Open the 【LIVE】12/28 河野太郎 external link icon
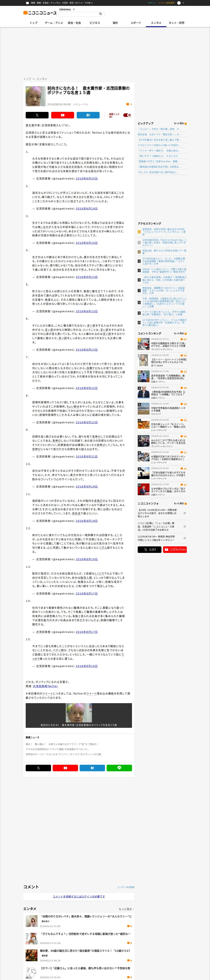 tap(185, 513)
